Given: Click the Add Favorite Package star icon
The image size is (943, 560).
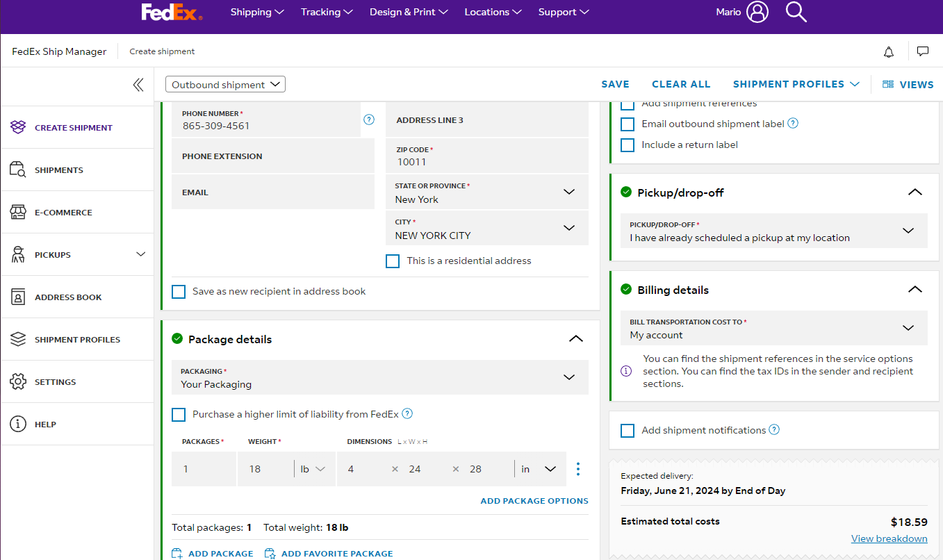Looking at the screenshot, I should [270, 554].
